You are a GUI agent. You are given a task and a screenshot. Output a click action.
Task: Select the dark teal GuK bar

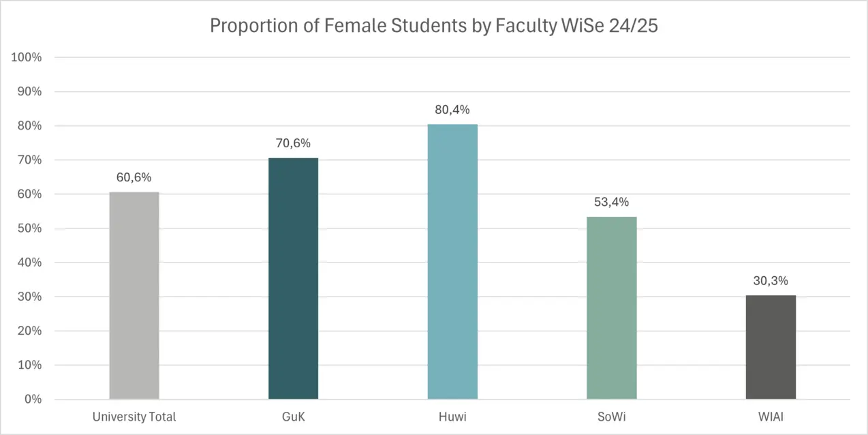pyautogui.click(x=293, y=278)
